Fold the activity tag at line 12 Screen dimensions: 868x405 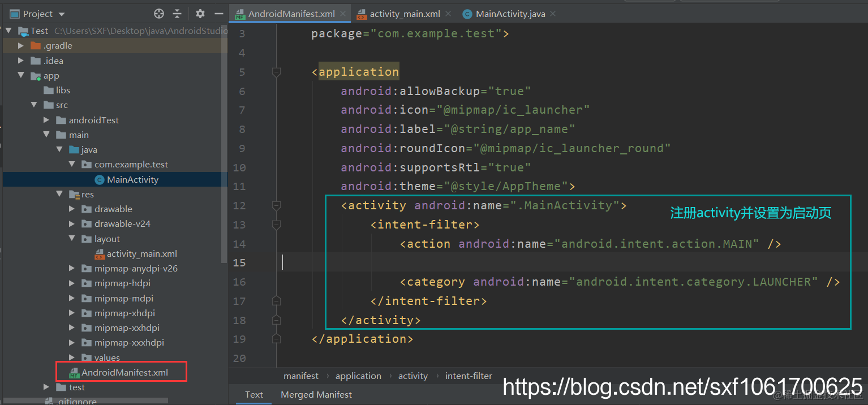[276, 205]
